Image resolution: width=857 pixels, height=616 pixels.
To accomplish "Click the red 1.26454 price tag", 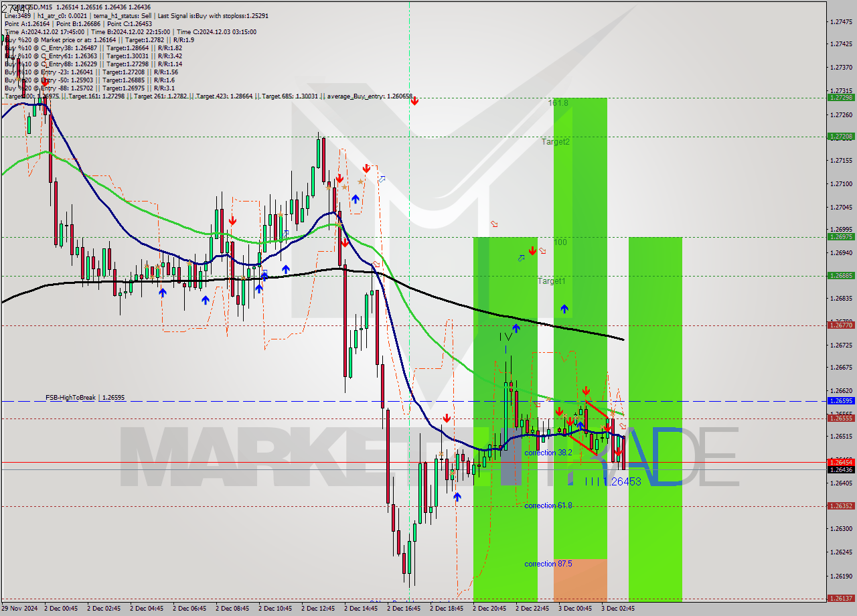I will tap(840, 462).
